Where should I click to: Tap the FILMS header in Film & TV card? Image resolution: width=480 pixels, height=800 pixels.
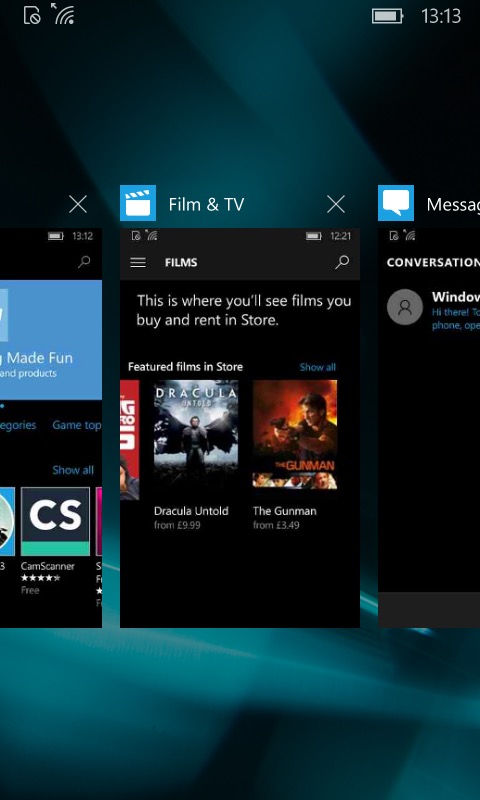click(181, 263)
